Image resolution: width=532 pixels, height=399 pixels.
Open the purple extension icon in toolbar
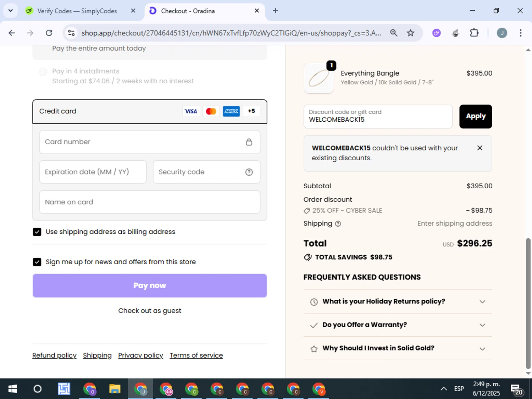pyautogui.click(x=437, y=33)
